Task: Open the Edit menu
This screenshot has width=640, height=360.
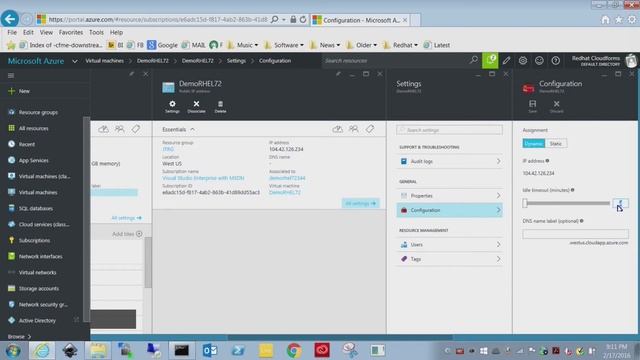Action: pyautogui.click(x=28, y=32)
